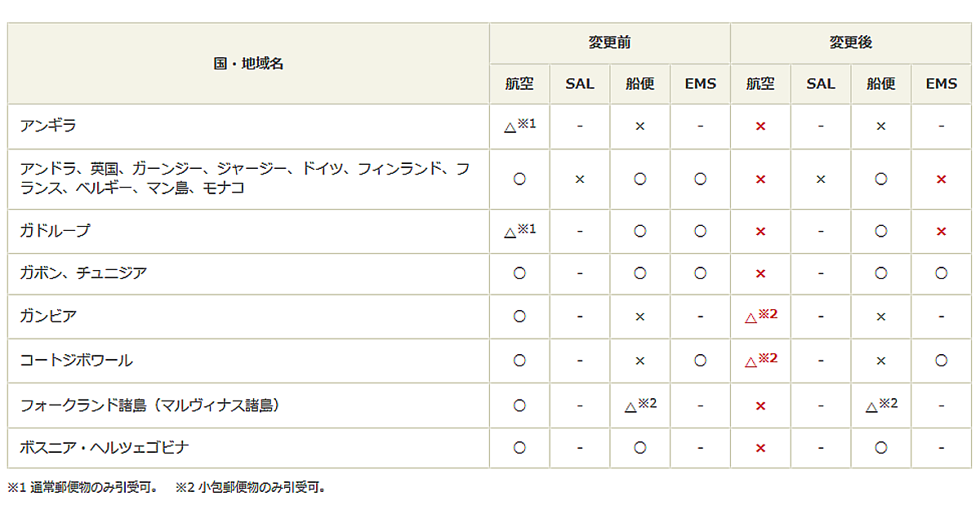
Task: Select the 変更前 column group header
Action: [x=609, y=43]
